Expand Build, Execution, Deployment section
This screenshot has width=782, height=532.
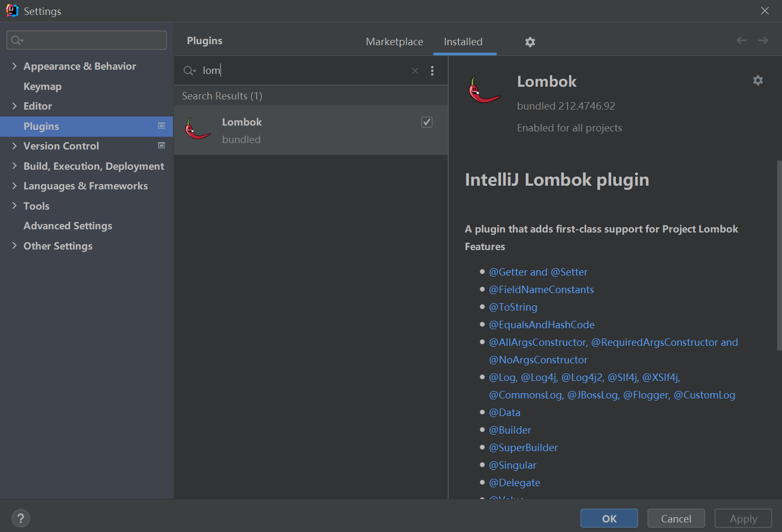coord(14,166)
